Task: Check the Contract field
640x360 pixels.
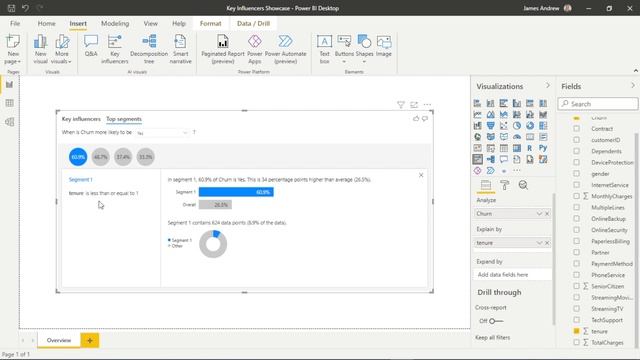Action: pyautogui.click(x=576, y=129)
